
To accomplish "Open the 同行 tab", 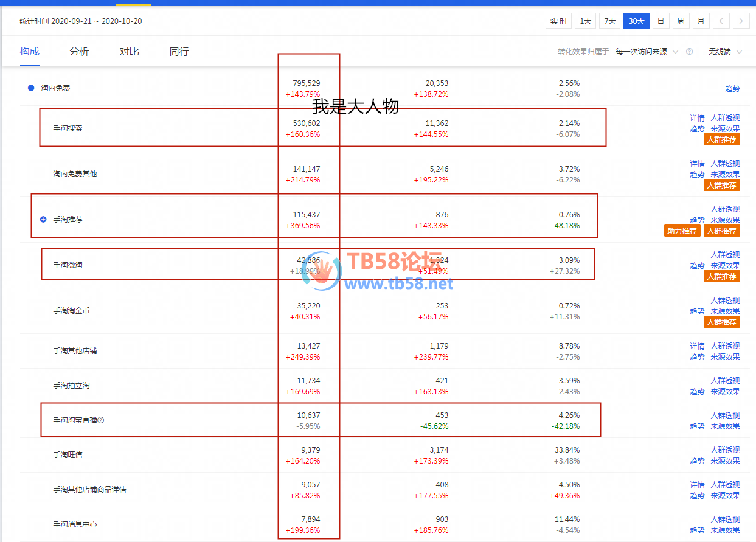I will coord(179,52).
